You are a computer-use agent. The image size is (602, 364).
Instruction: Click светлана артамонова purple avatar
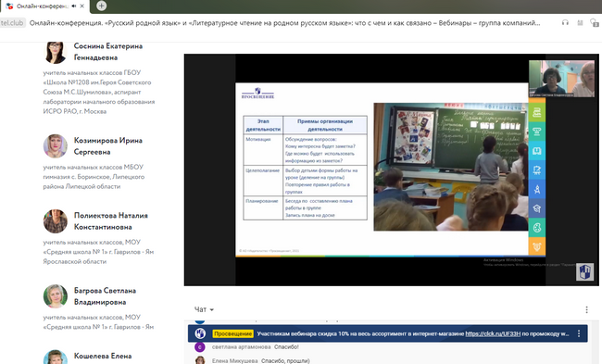[200, 347]
